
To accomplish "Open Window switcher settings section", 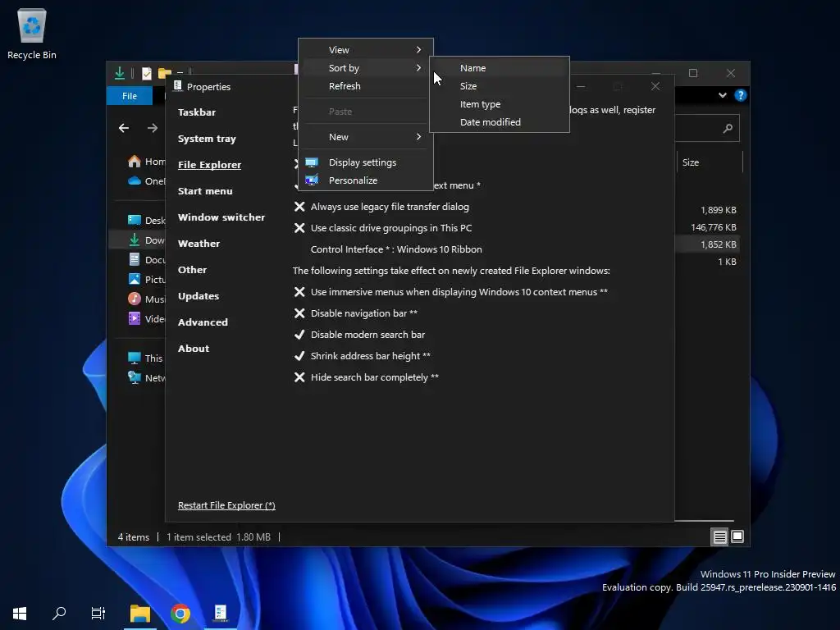I will pyautogui.click(x=221, y=217).
